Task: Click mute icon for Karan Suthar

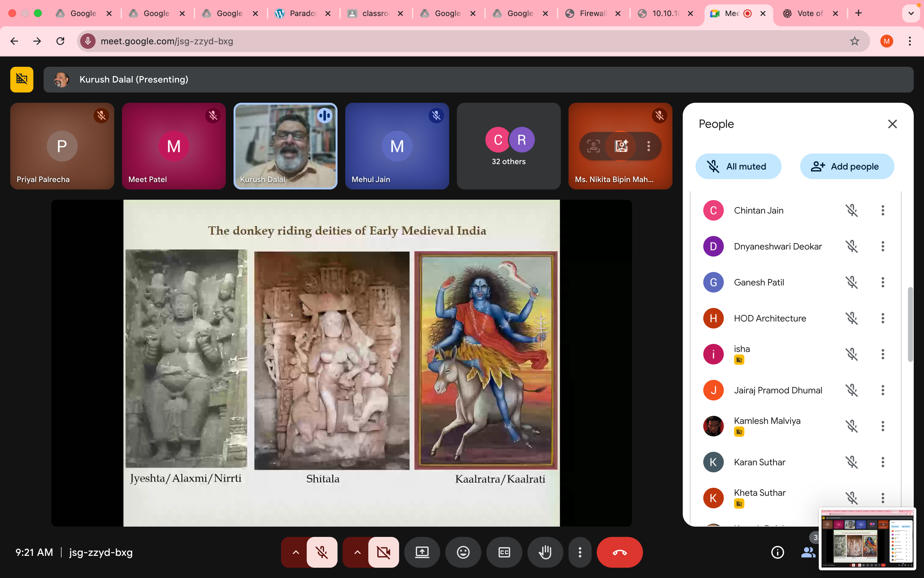Action: pos(851,462)
